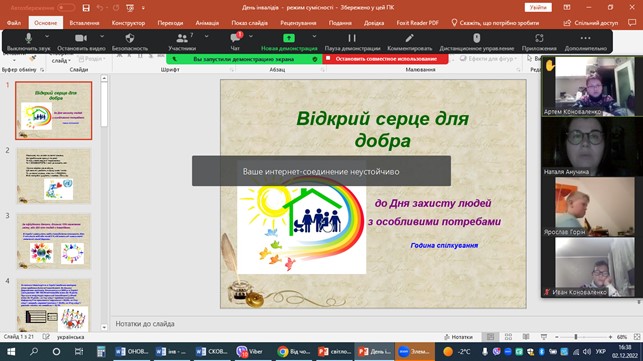Stop screen sharing with red button
The height and width of the screenshot is (361, 643).
(x=386, y=59)
